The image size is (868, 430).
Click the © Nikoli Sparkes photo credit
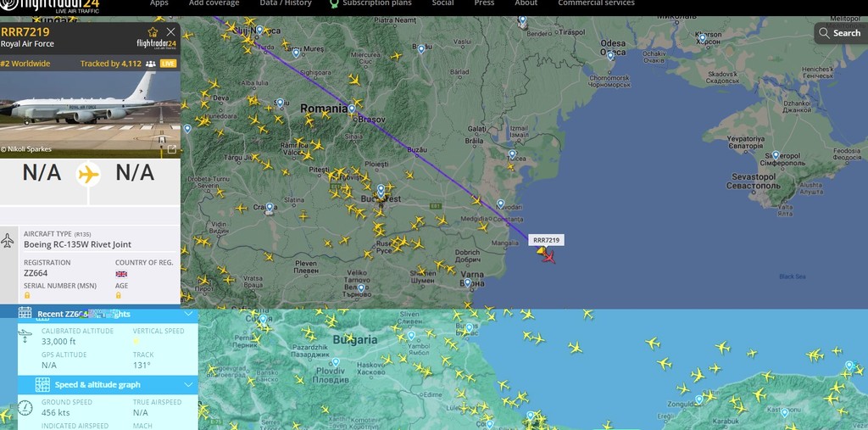pyautogui.click(x=26, y=149)
